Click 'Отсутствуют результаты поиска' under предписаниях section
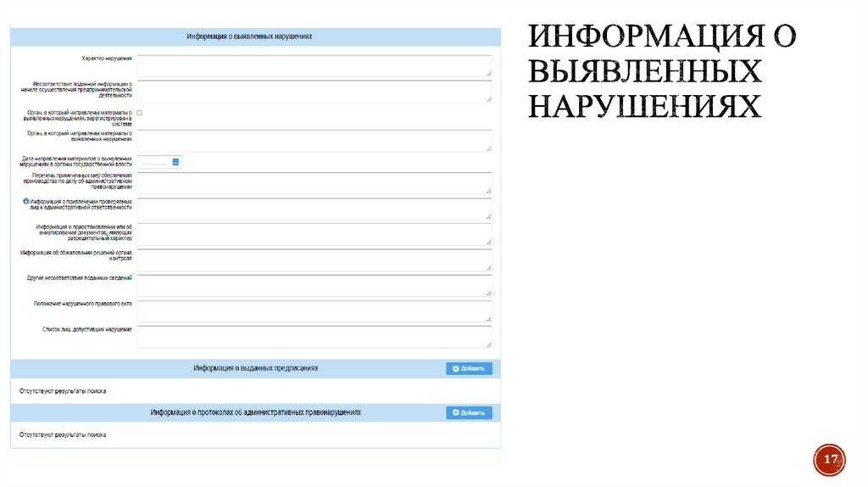This screenshot has width=868, height=487. pos(63,391)
